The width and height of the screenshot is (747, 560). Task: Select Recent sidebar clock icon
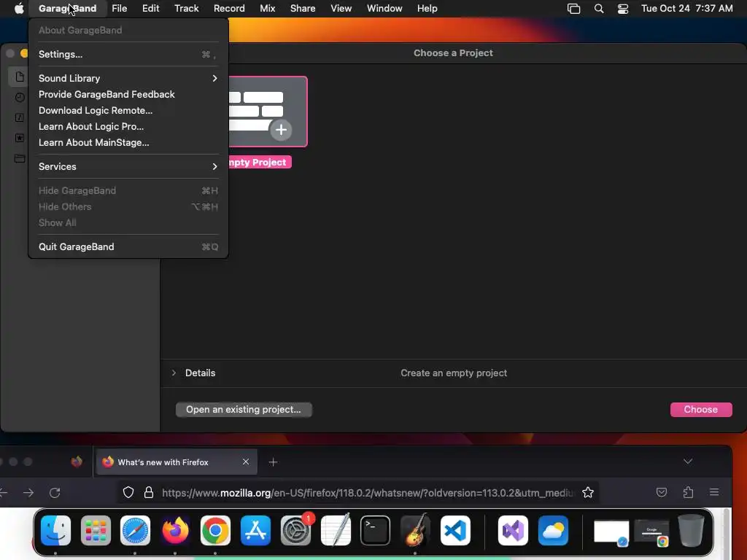pyautogui.click(x=20, y=97)
